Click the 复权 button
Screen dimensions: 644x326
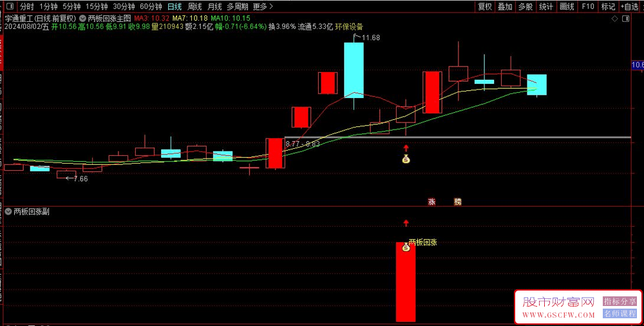[x=485, y=6]
